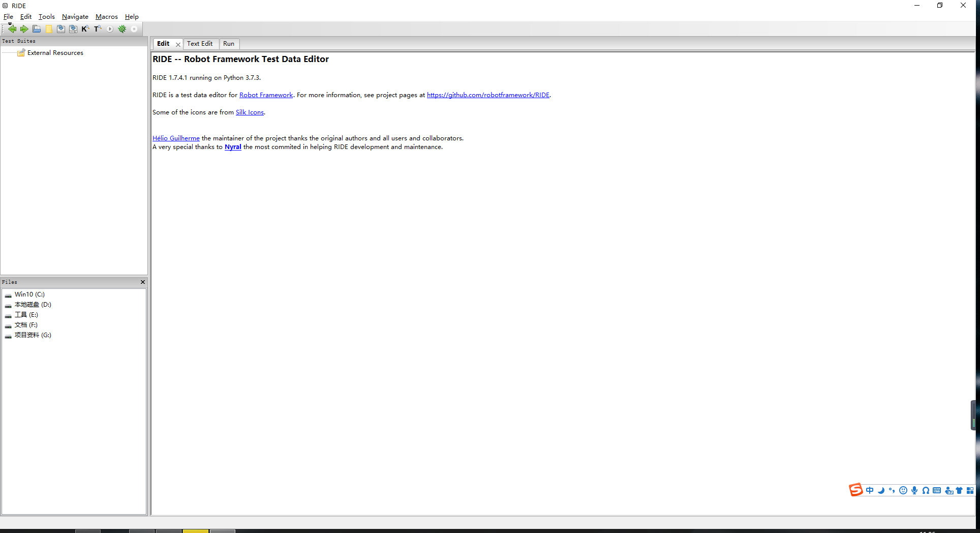Select the 文档 (F:) drive
Screen dimensions: 980x533
point(26,325)
